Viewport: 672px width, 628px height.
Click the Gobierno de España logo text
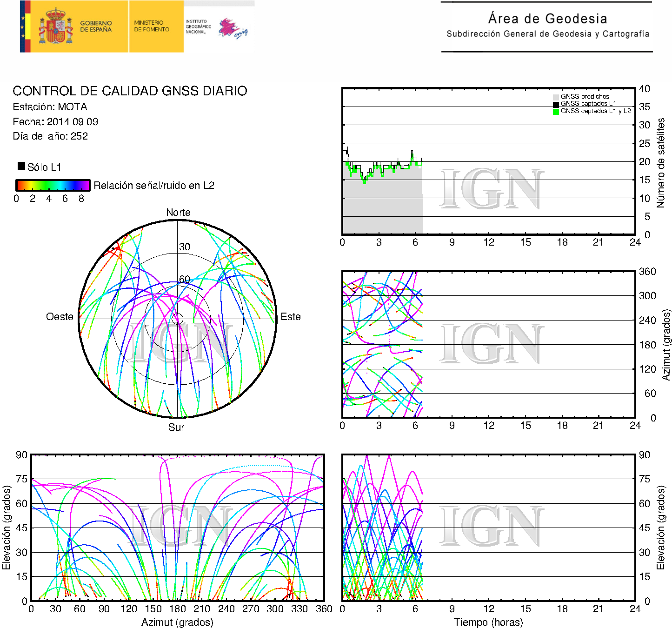96,27
